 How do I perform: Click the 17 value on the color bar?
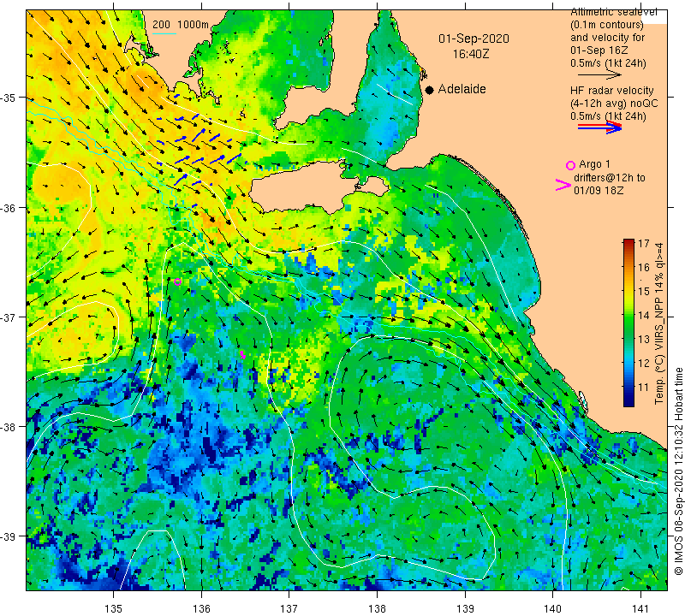[x=644, y=243]
